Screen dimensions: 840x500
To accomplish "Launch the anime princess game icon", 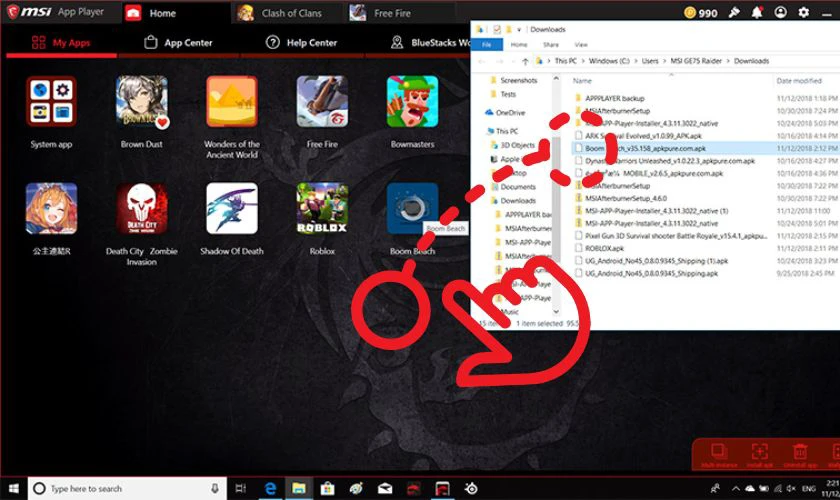I will (x=51, y=208).
